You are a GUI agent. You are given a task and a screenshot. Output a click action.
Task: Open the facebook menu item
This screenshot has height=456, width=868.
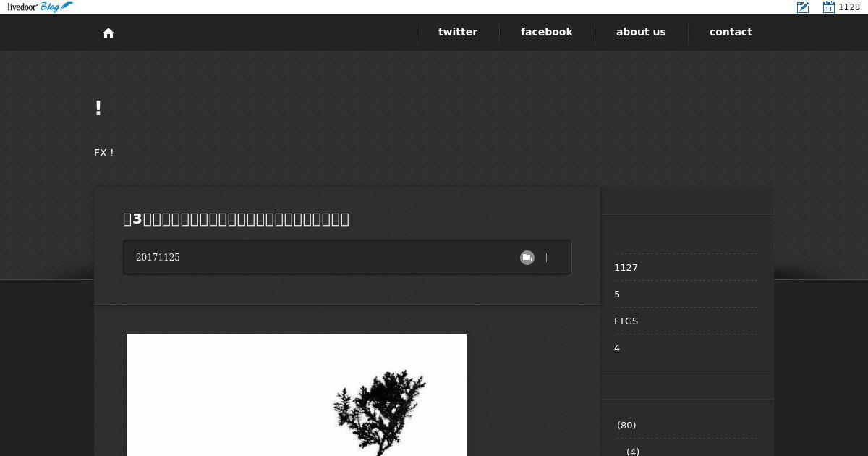[x=547, y=32]
